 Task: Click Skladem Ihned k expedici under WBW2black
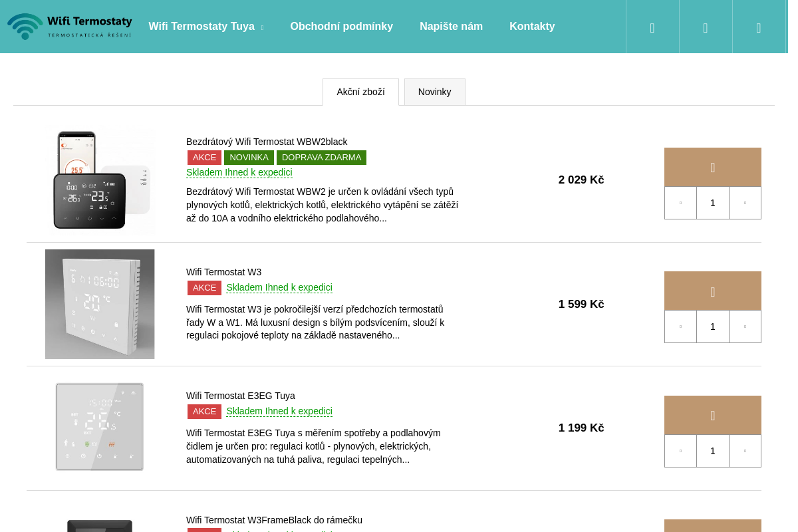click(x=239, y=172)
